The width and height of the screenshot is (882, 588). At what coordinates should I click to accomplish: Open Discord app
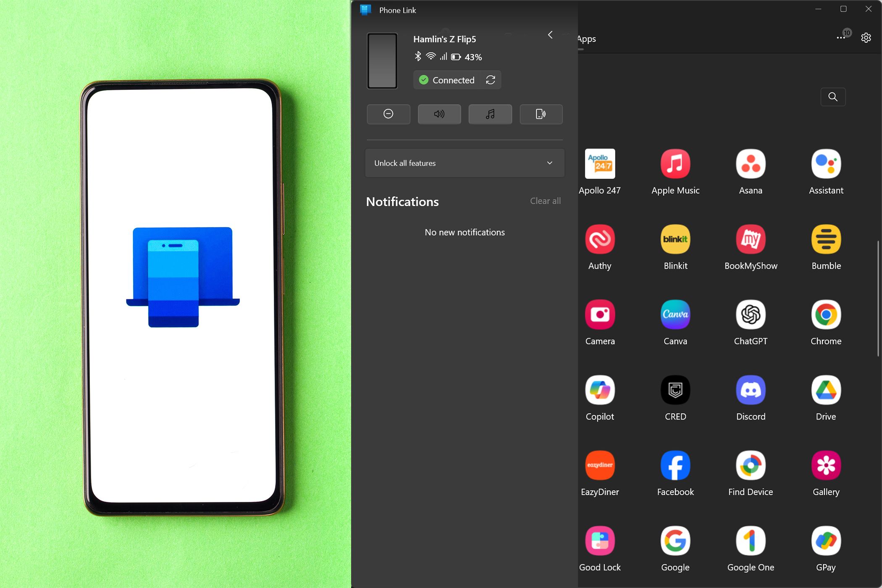point(751,390)
